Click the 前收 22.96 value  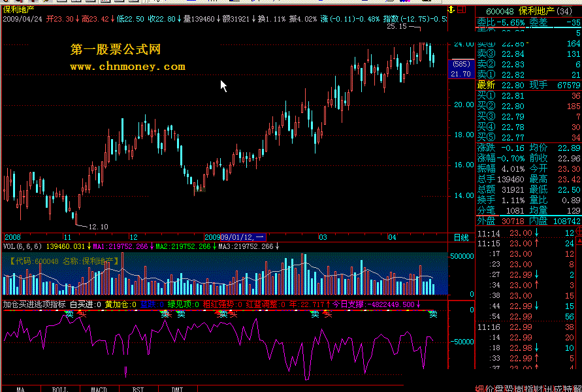(x=555, y=159)
